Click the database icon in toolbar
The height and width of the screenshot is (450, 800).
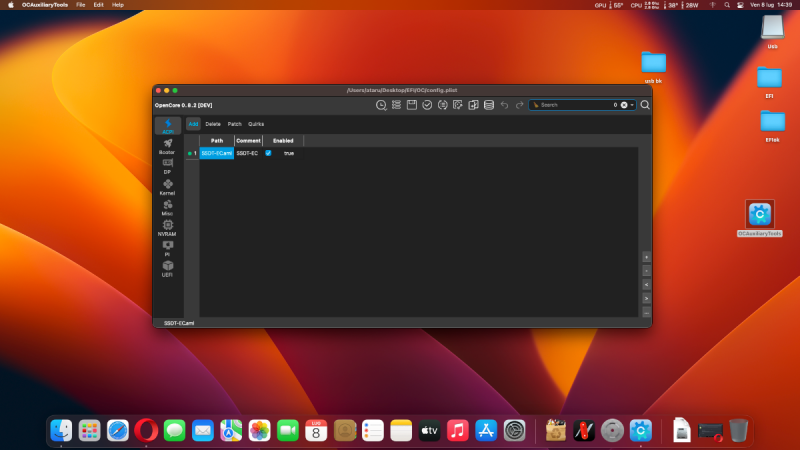(488, 104)
